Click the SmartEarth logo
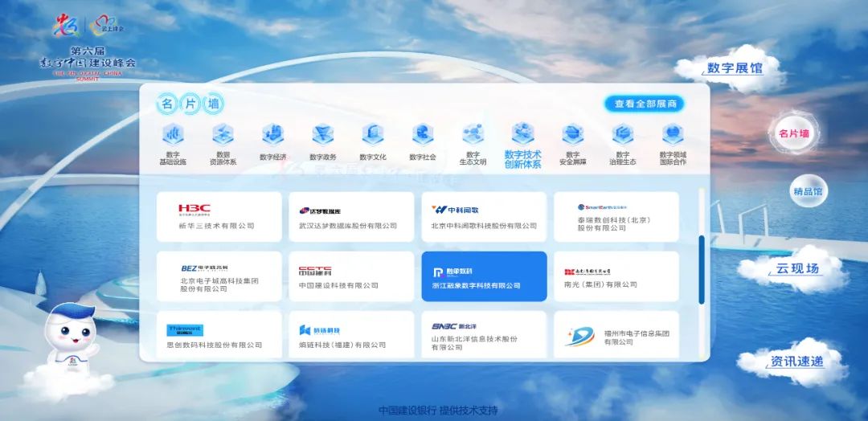The image size is (868, 421). click(x=602, y=207)
